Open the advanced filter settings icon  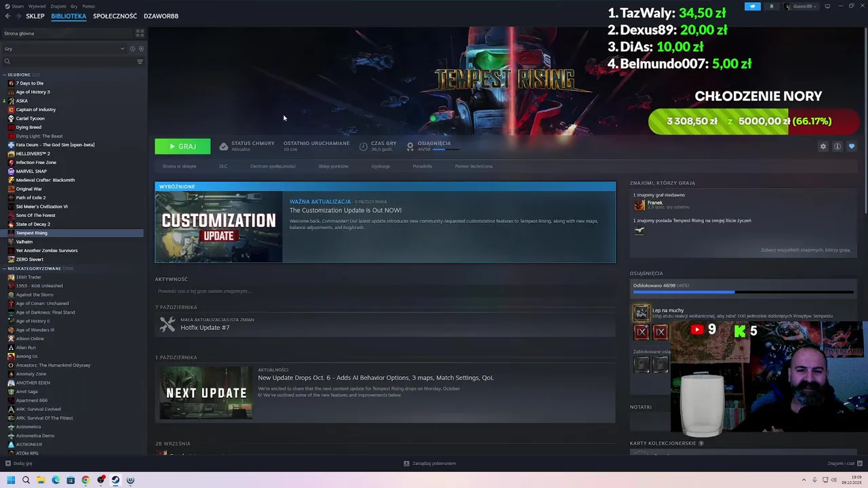(x=140, y=62)
